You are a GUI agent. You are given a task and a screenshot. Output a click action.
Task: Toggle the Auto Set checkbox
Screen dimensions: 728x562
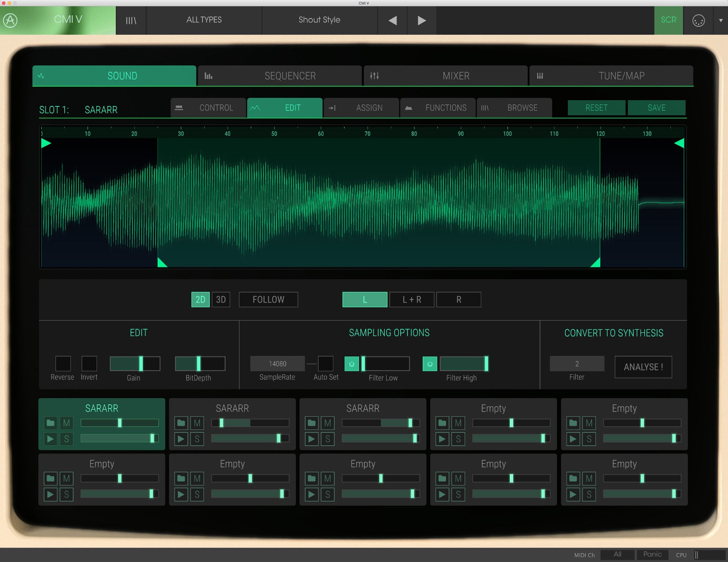(x=326, y=363)
